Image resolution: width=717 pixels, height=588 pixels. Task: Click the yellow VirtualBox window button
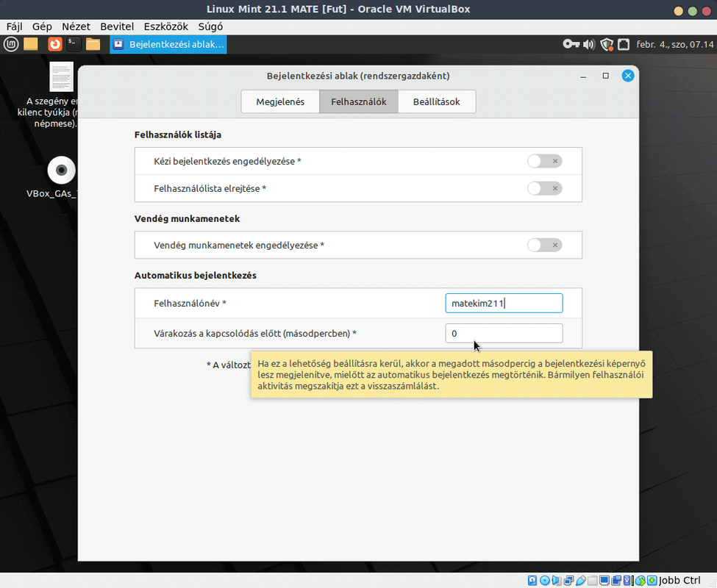pyautogui.click(x=679, y=11)
